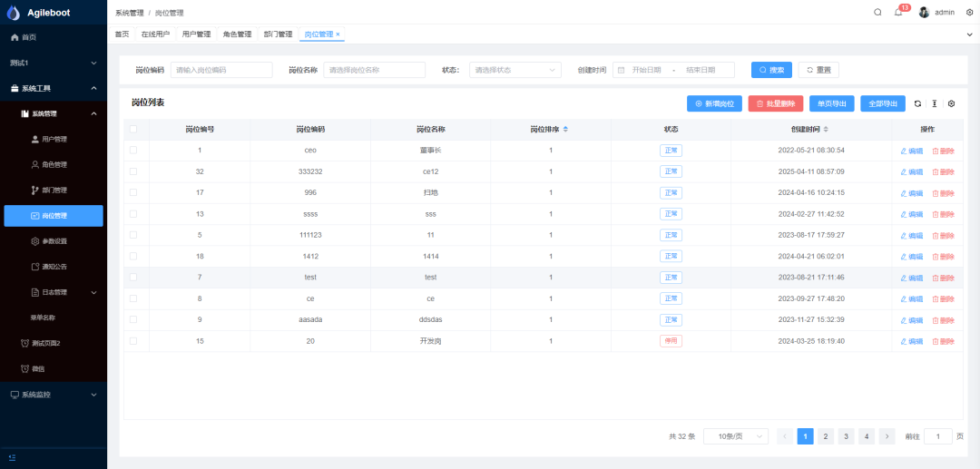Click the search magnifier icon in header
The width and height of the screenshot is (980, 469).
tap(877, 13)
